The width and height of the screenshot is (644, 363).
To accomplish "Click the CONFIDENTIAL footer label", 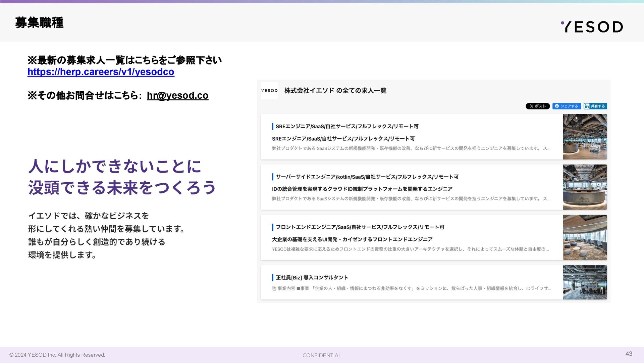I will point(322,355).
